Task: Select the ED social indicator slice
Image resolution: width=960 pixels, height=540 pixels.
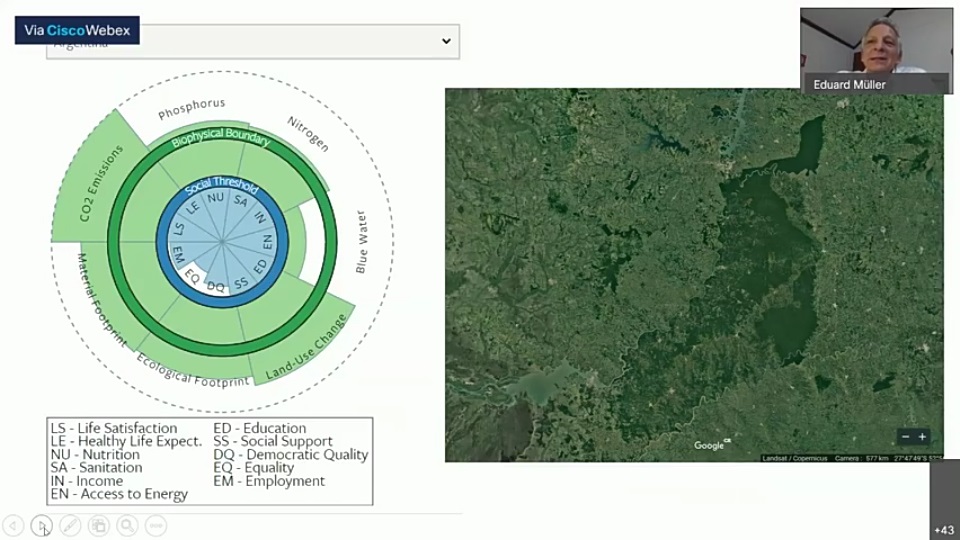Action: (260, 267)
